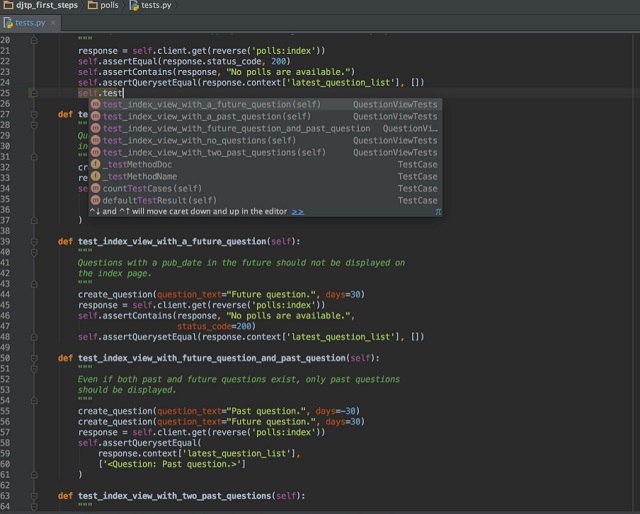Collapse the function at line 39

coord(34,242)
